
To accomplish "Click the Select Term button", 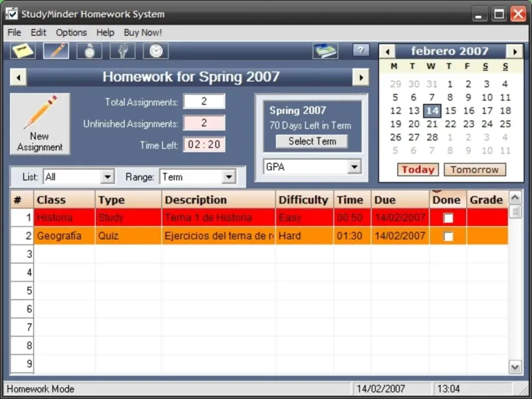I will [x=312, y=141].
